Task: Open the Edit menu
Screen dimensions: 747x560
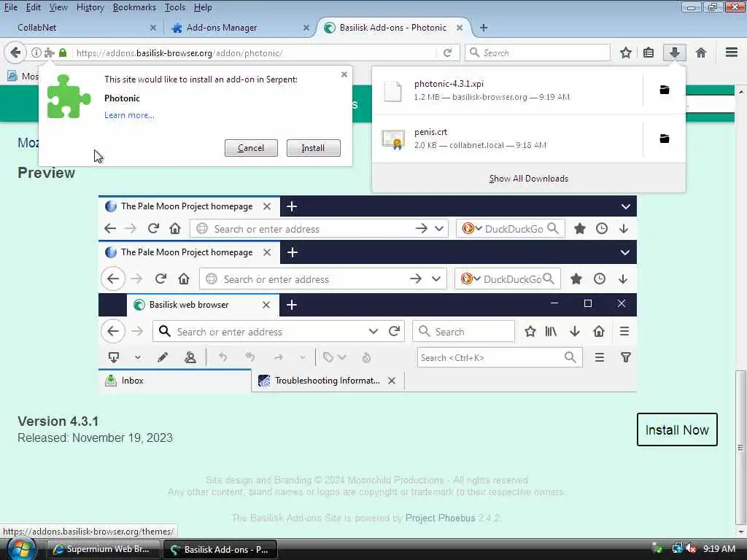Action: click(x=33, y=7)
